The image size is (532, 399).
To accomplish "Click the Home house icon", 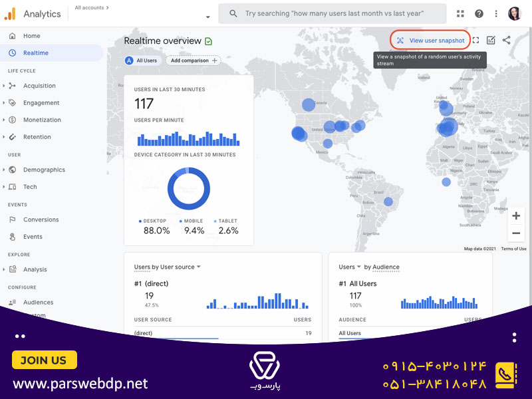I will [13, 36].
